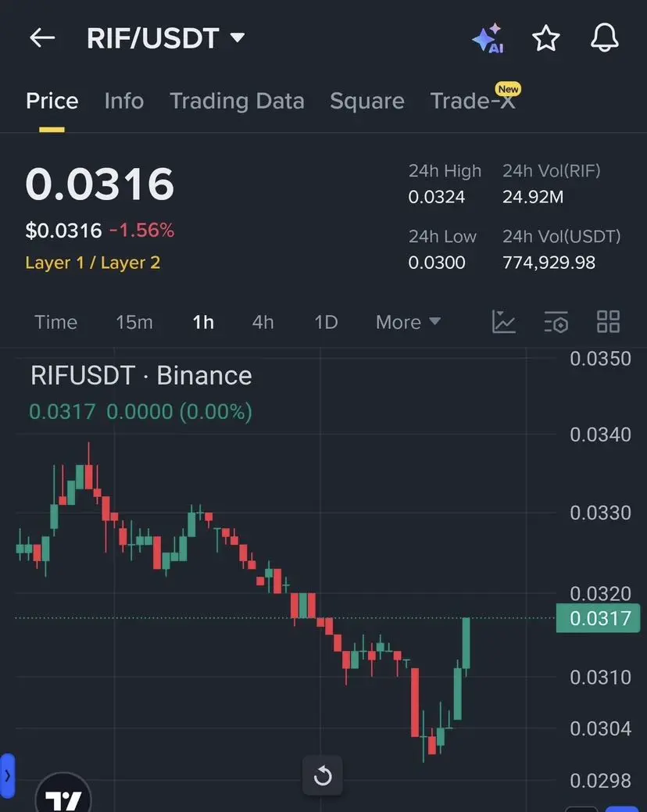
Task: Select the 1h chart interval
Action: pos(203,322)
